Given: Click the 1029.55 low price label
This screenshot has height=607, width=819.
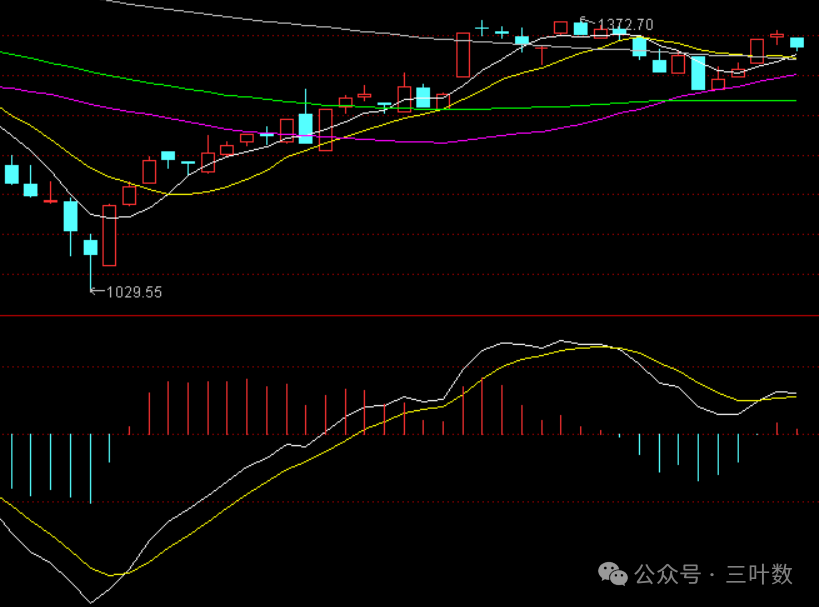Looking at the screenshot, I should click(134, 292).
